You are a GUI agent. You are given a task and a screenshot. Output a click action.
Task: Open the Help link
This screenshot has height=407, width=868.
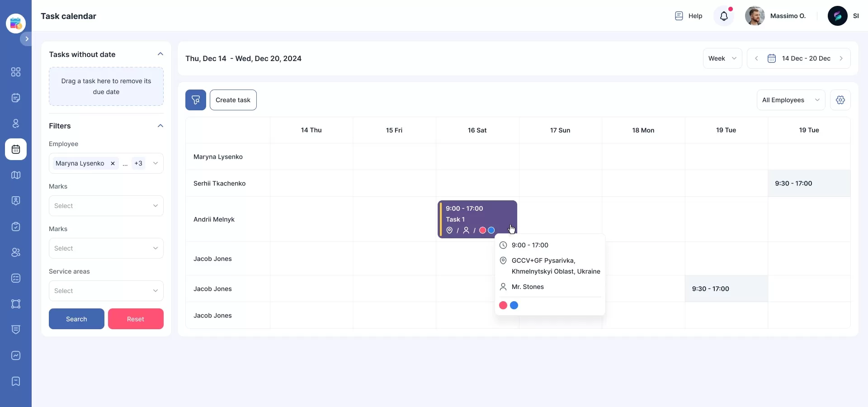pyautogui.click(x=689, y=16)
